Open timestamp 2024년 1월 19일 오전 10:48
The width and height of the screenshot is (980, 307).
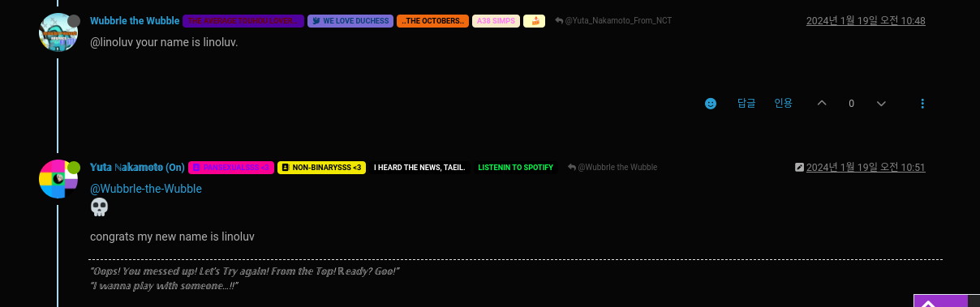coord(866,21)
